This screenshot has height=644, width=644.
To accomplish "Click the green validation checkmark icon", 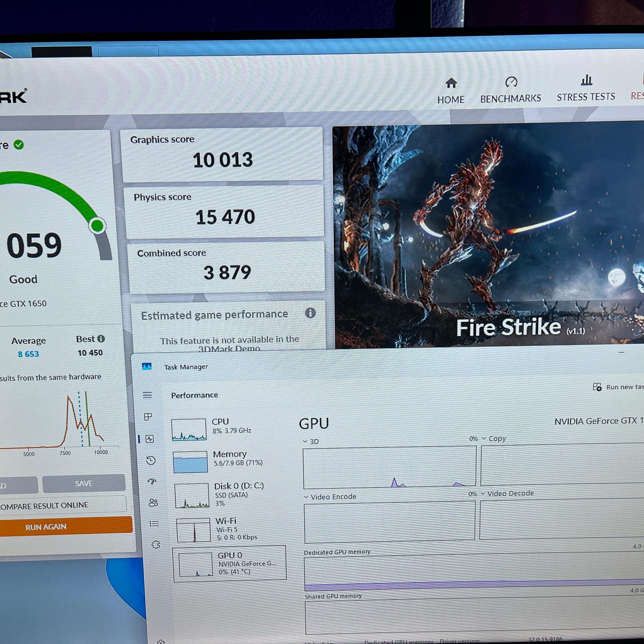I will pyautogui.click(x=19, y=145).
